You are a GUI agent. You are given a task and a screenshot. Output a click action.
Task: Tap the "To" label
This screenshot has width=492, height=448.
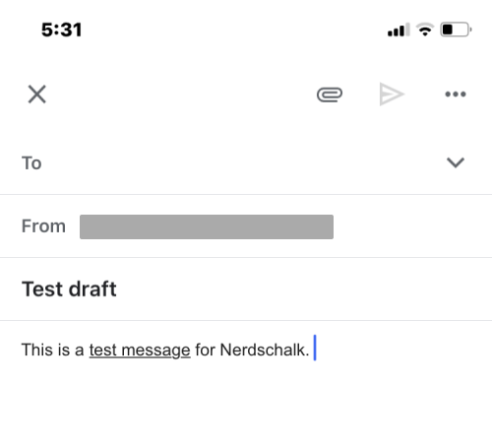click(31, 163)
